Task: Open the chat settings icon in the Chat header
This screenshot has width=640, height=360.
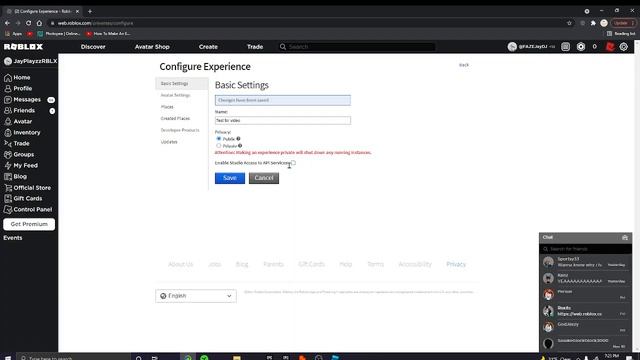Action: 624,238
